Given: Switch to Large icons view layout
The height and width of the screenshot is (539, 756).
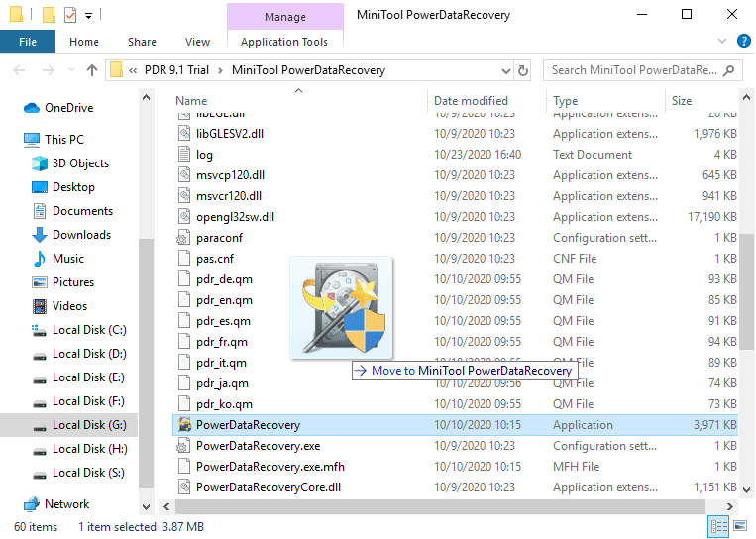Looking at the screenshot, I should pyautogui.click(x=739, y=526).
